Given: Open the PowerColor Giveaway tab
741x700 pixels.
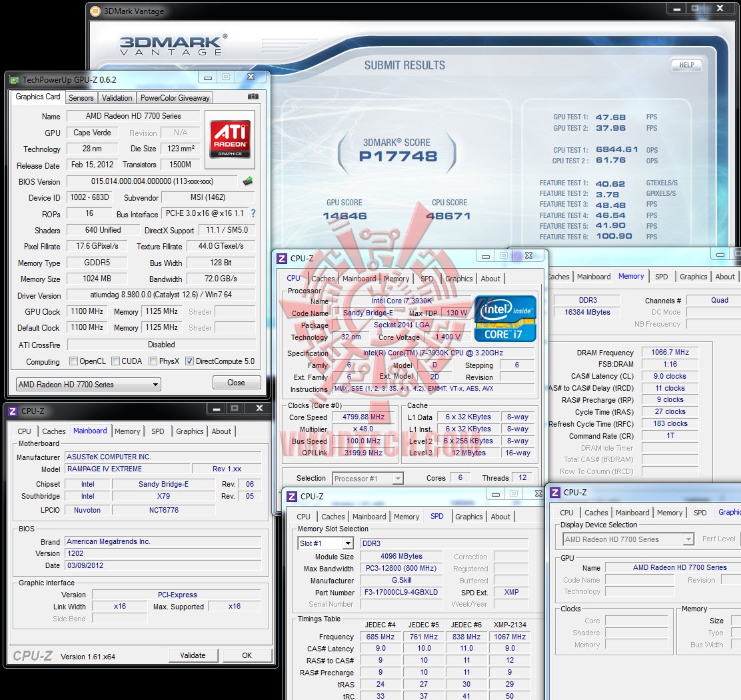Looking at the screenshot, I should click(175, 98).
